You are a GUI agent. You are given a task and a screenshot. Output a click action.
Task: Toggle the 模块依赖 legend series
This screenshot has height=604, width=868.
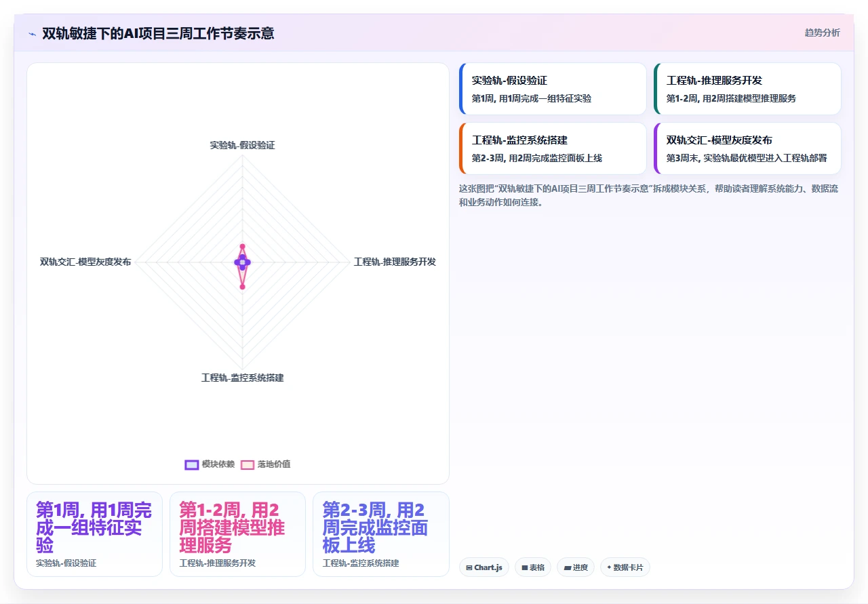210,464
